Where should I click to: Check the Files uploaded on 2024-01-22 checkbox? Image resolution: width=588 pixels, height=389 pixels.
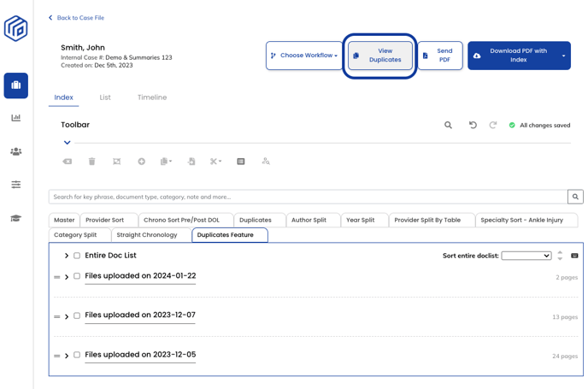[x=77, y=276]
